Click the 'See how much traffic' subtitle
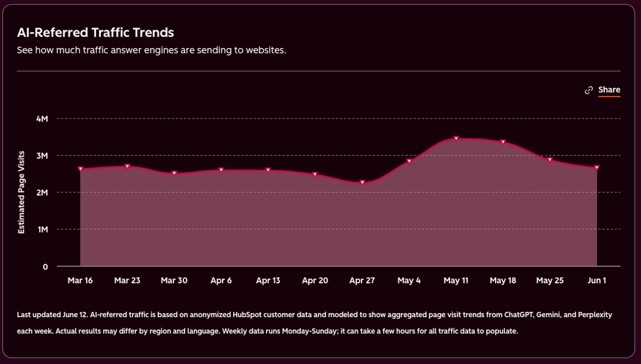Image resolution: width=641 pixels, height=364 pixels. point(151,50)
